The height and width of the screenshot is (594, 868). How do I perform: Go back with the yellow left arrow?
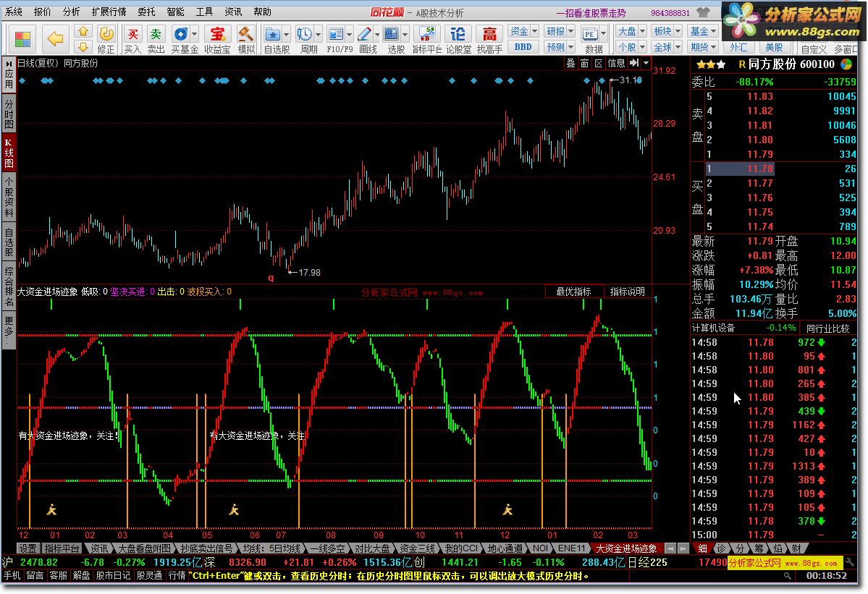(55, 39)
